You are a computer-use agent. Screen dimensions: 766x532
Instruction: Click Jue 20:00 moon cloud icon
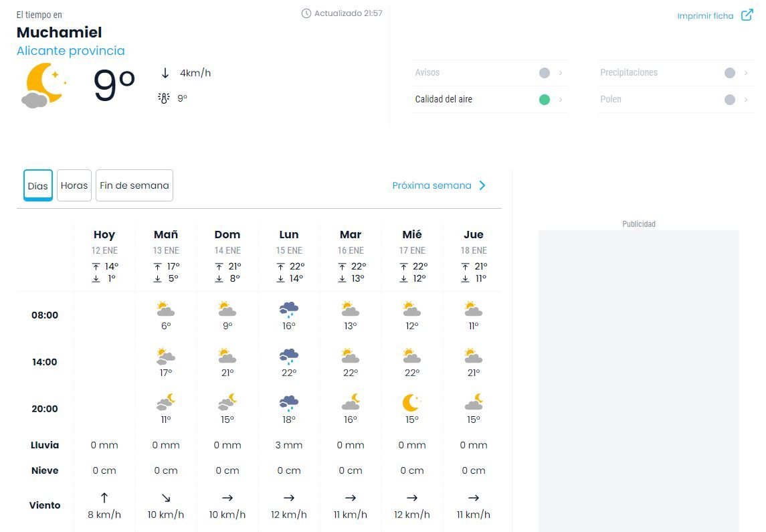[x=474, y=402]
